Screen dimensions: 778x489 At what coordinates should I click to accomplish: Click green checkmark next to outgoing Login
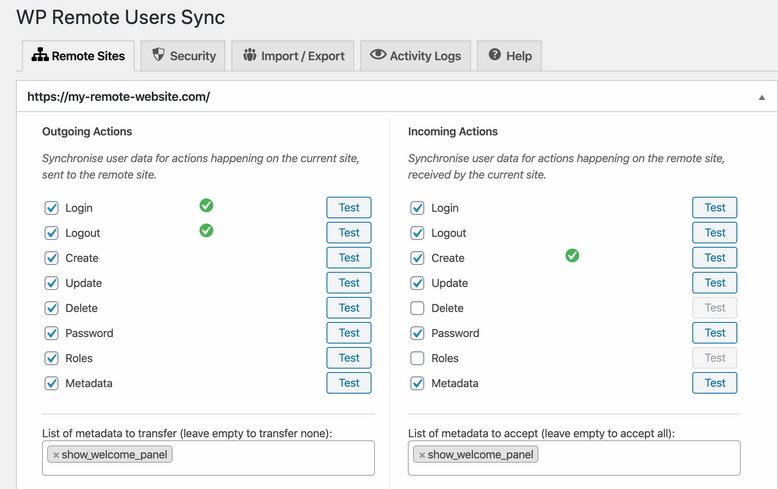[206, 205]
